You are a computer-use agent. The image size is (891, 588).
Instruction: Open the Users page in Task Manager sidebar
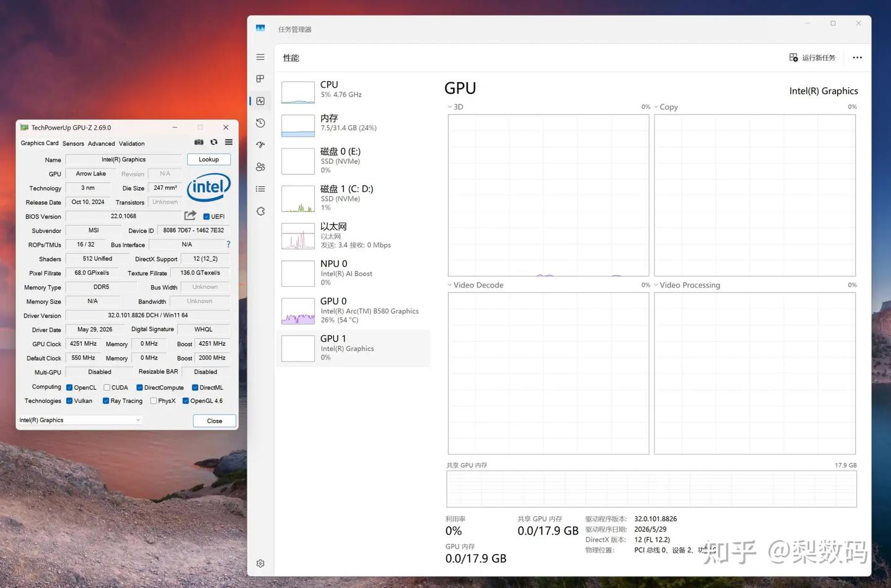260,167
